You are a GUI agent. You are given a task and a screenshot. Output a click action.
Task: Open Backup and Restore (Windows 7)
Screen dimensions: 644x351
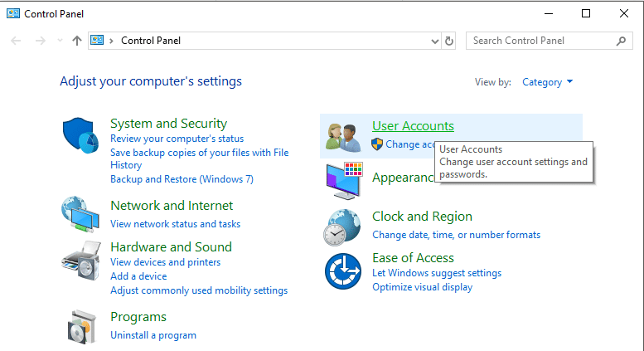(x=182, y=179)
